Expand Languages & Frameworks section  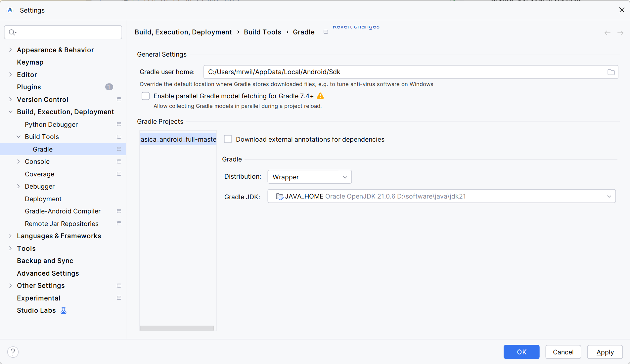pos(10,236)
